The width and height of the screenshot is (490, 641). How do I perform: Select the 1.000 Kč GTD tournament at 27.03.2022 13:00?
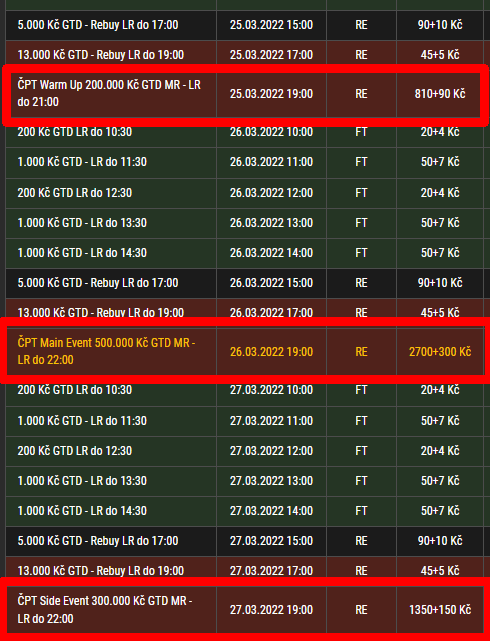tap(244, 481)
